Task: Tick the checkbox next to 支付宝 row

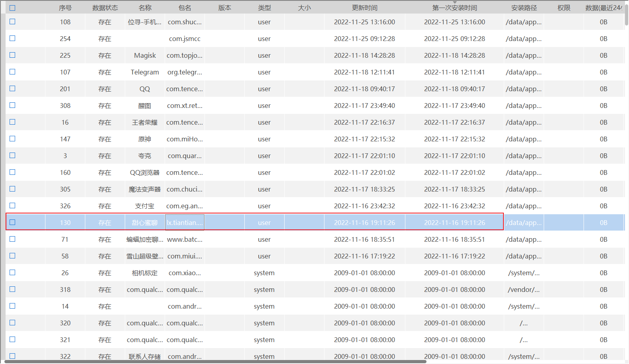Action: pos(12,206)
